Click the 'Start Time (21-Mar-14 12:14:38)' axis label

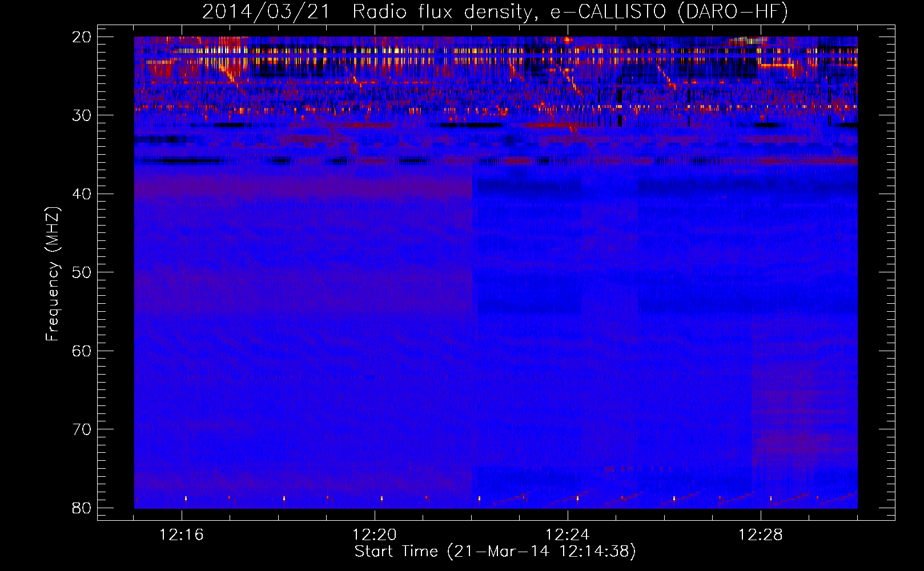pos(495,552)
